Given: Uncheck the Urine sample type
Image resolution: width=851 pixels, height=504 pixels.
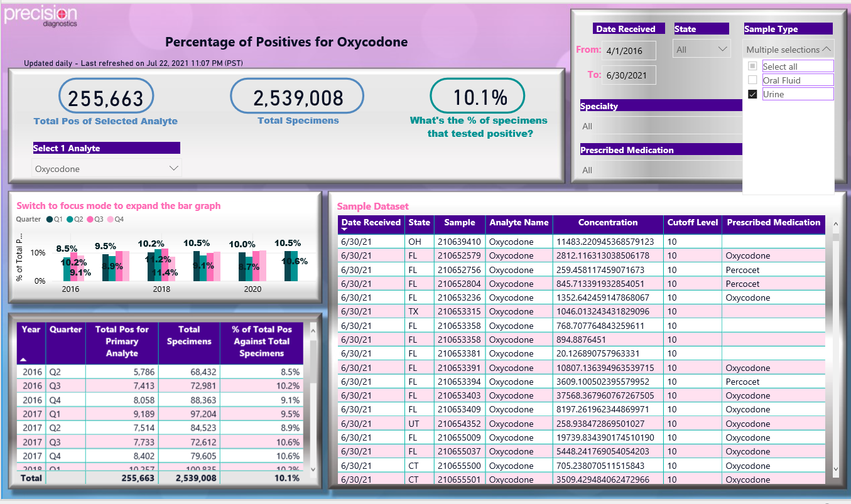Looking at the screenshot, I should pyautogui.click(x=752, y=94).
